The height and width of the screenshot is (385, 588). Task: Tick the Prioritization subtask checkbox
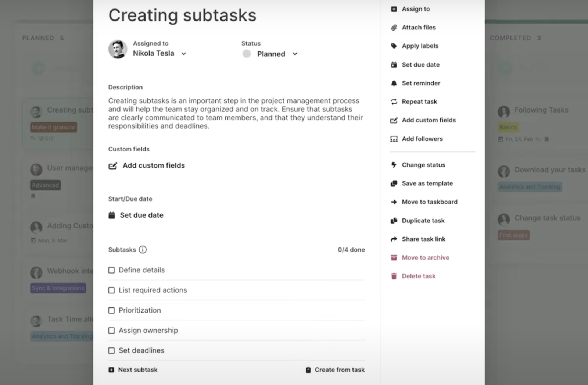click(111, 310)
